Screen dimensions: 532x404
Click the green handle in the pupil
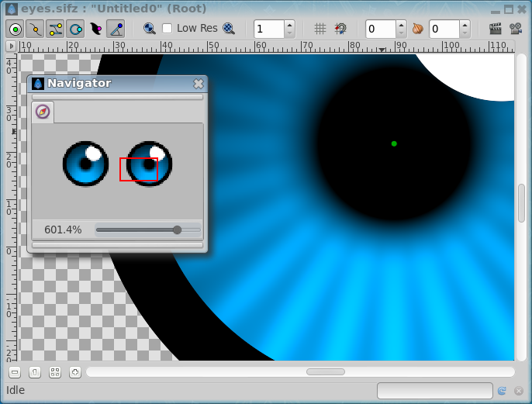coord(394,143)
